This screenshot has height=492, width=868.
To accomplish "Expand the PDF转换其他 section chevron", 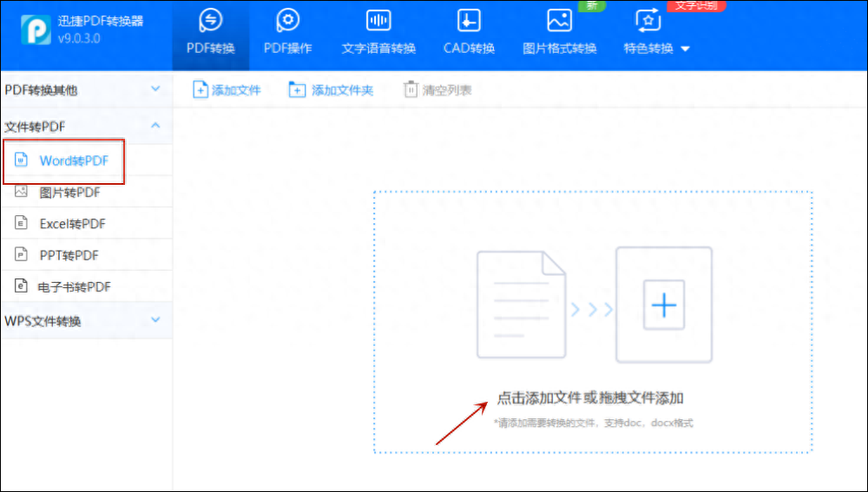I will [155, 89].
